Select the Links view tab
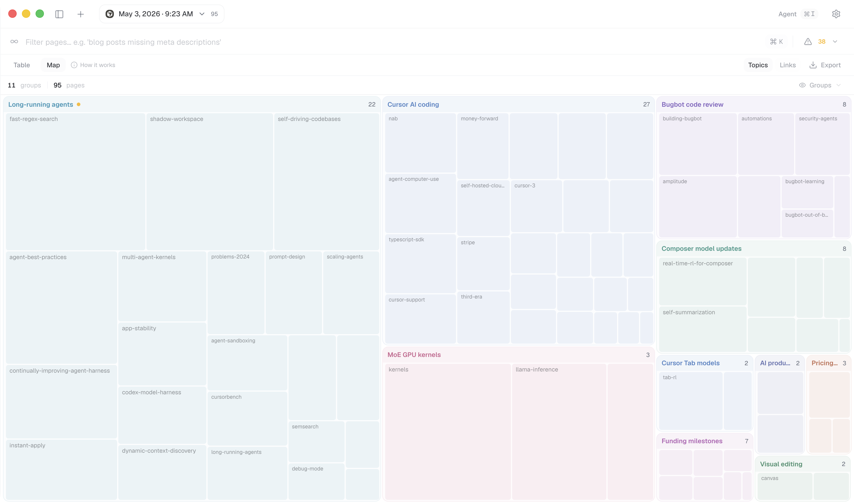The image size is (854, 504). [787, 65]
